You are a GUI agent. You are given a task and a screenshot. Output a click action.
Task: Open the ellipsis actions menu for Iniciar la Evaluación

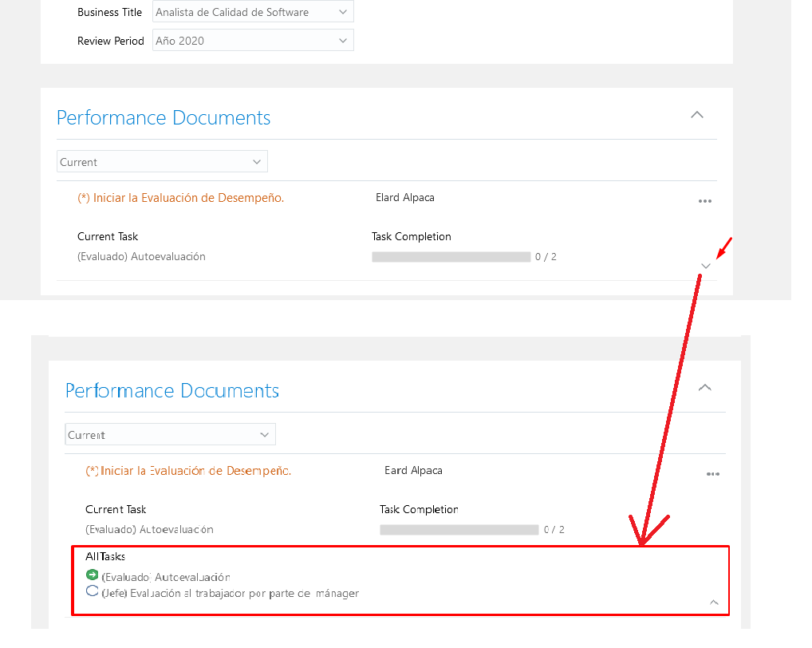pos(704,201)
